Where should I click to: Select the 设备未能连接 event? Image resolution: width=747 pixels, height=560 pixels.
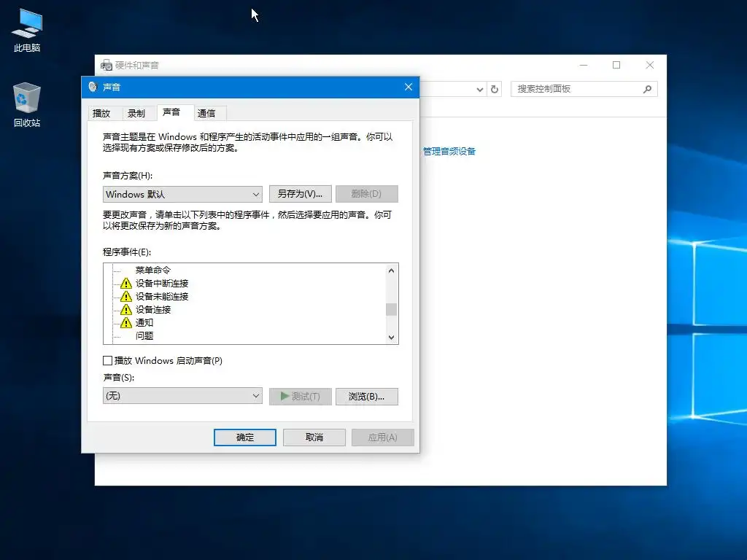click(x=162, y=297)
